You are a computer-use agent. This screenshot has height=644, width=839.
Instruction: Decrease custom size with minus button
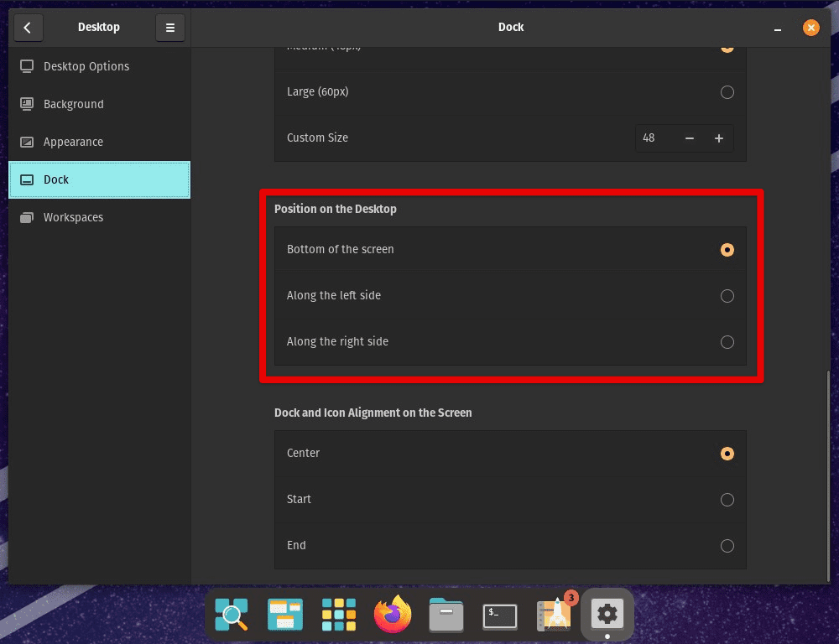690,138
